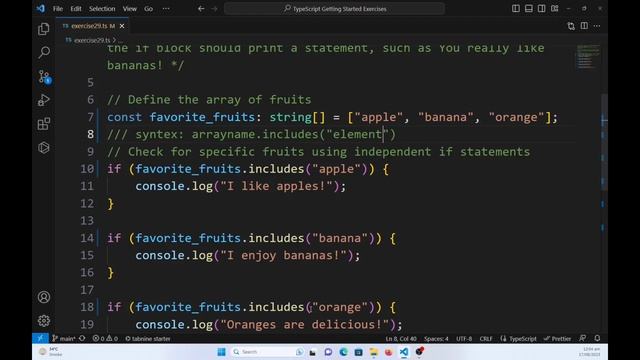Open the Windows Start button
Viewport: 640px width, 360px height.
[x=222, y=352]
